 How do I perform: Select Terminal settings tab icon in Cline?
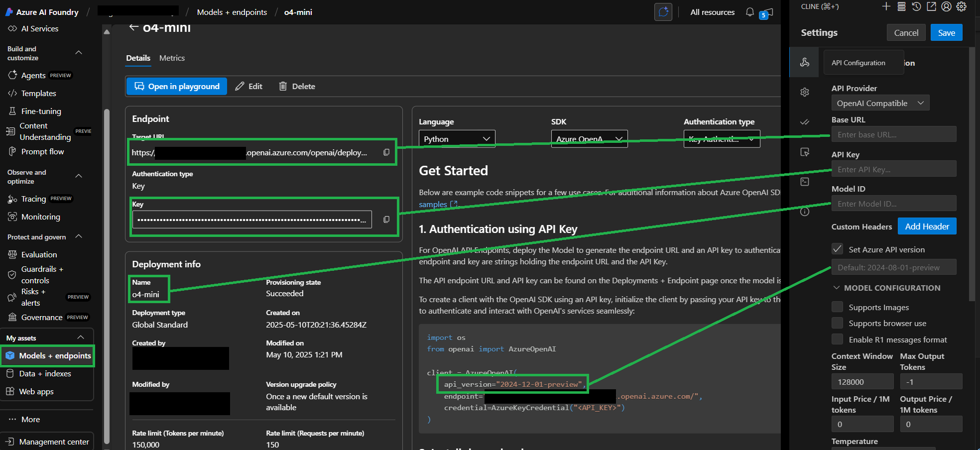pos(804,182)
